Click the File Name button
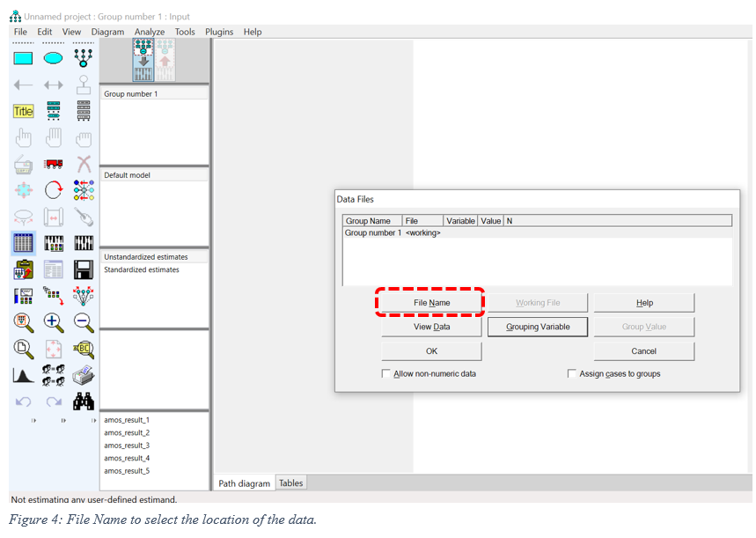 coord(431,303)
